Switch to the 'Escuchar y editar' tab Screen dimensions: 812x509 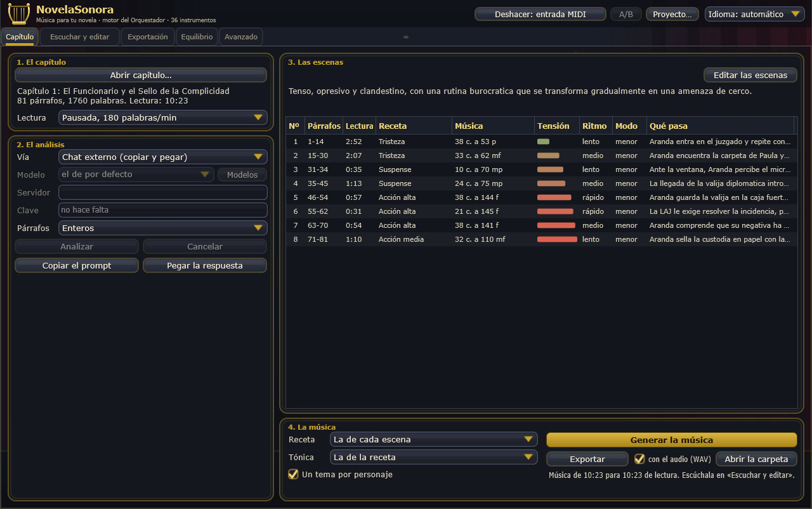tap(80, 37)
